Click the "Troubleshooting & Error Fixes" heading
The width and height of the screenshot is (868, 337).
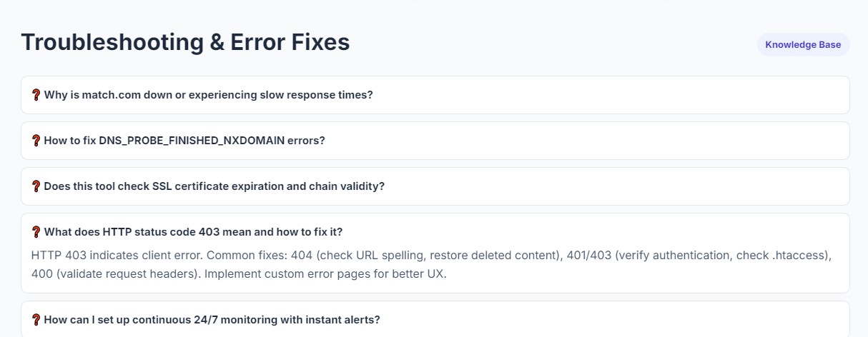click(x=185, y=43)
